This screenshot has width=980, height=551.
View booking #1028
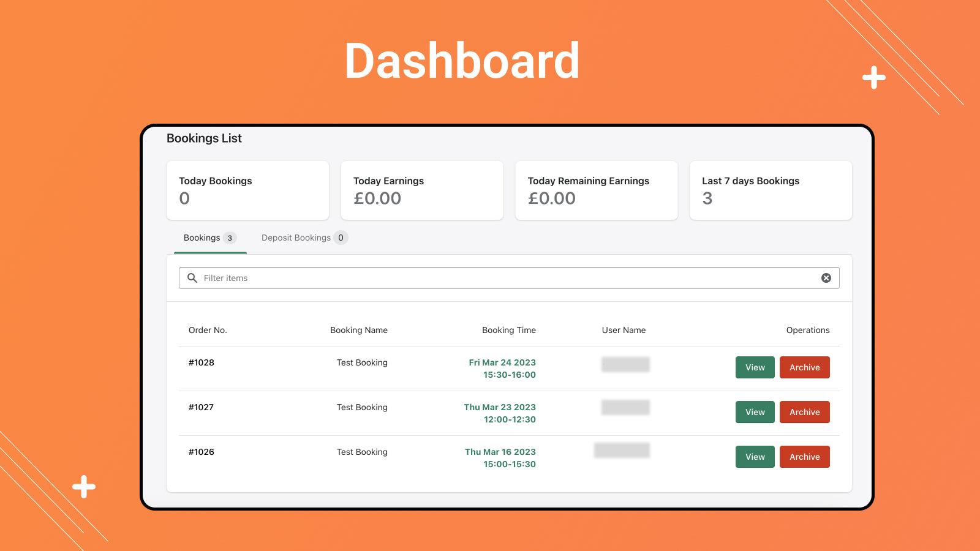point(755,367)
